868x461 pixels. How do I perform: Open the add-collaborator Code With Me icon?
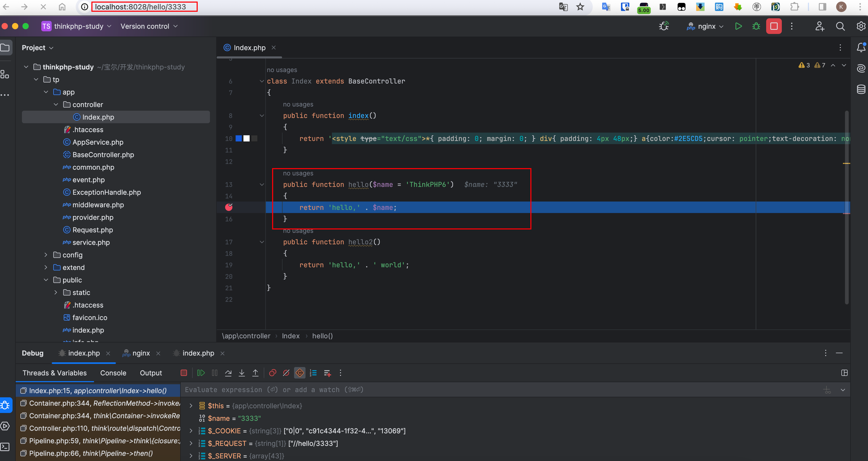coord(819,26)
